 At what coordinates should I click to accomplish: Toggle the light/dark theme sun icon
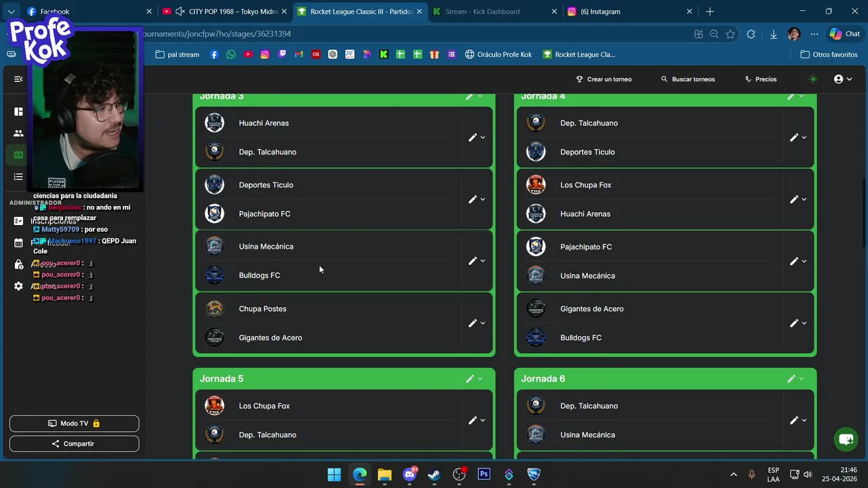[x=813, y=79]
